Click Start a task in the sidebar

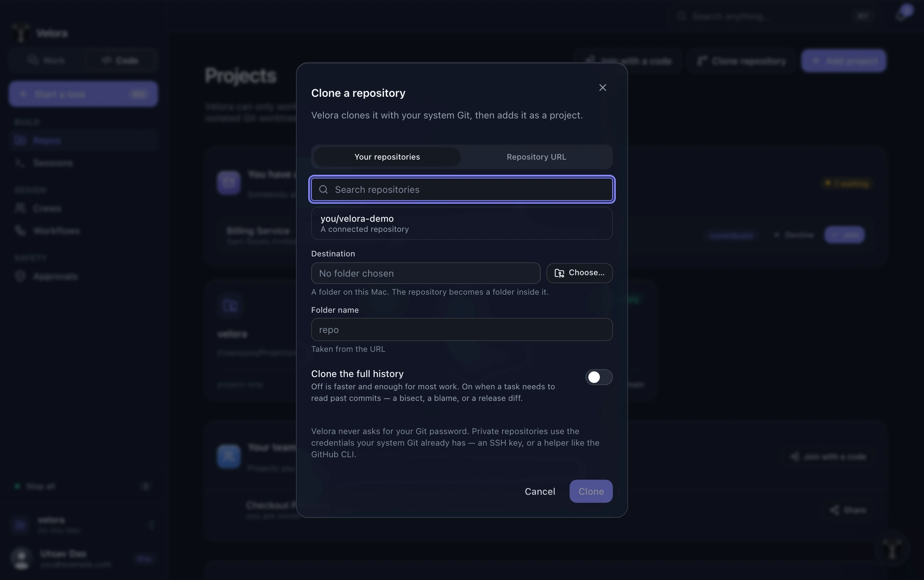[83, 94]
